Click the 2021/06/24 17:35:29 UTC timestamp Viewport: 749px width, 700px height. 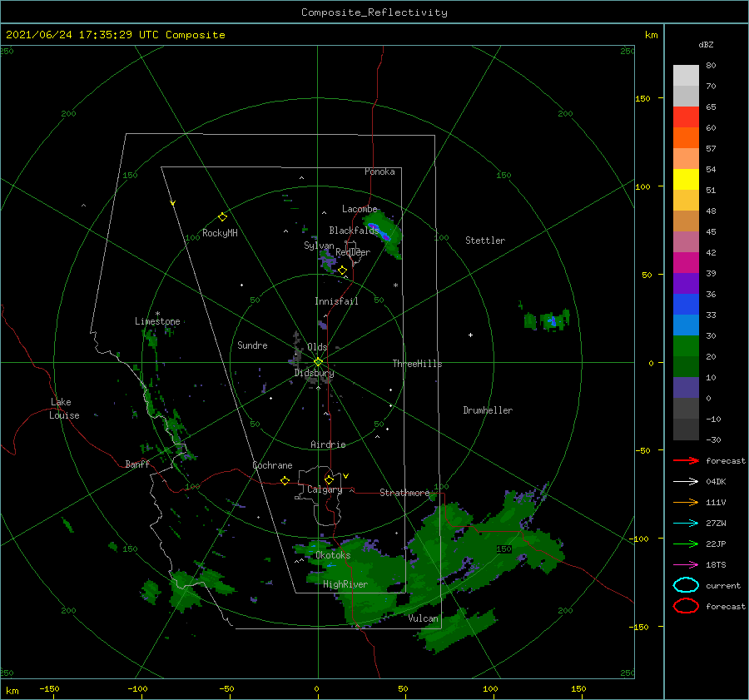click(x=82, y=35)
